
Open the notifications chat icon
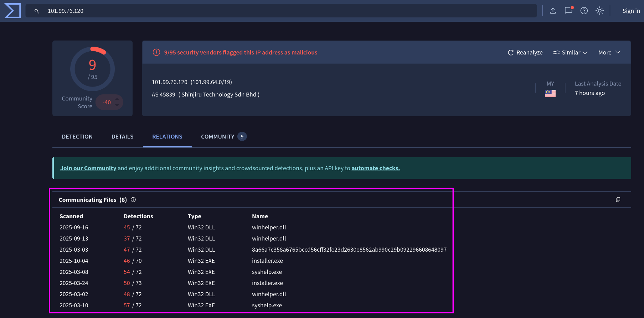568,11
